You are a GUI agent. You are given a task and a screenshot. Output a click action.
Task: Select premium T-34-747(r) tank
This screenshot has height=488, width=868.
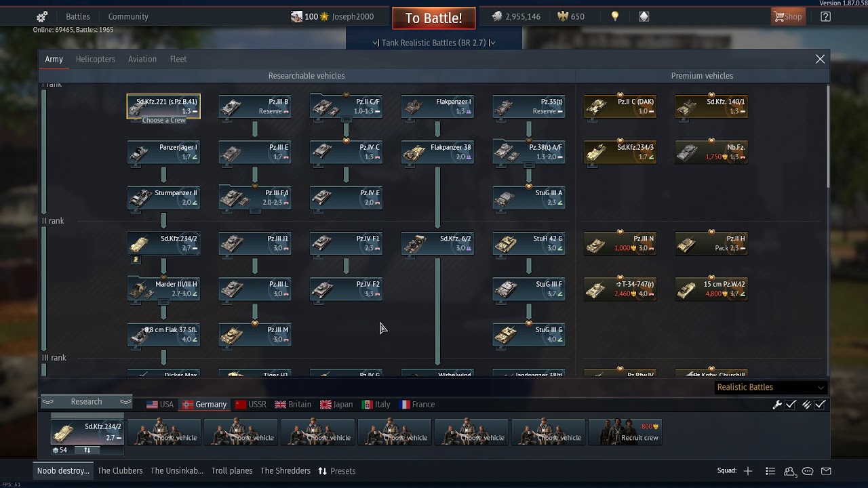[620, 289]
